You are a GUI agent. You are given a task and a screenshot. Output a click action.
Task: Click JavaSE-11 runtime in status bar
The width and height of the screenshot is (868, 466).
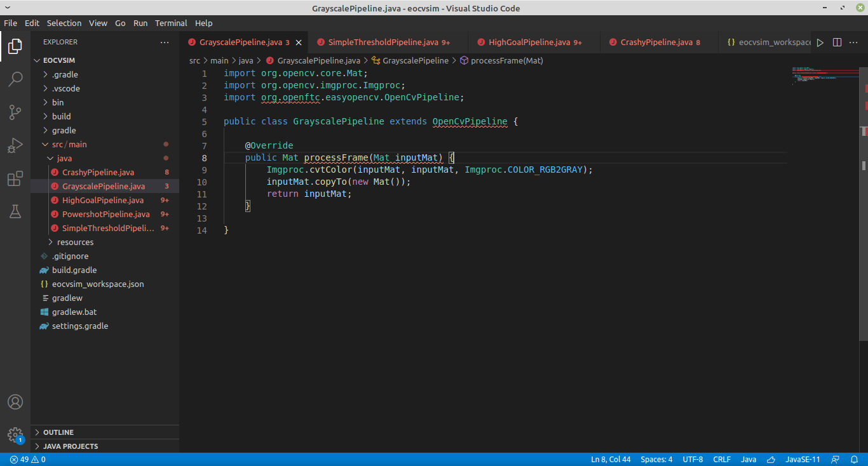coord(803,460)
